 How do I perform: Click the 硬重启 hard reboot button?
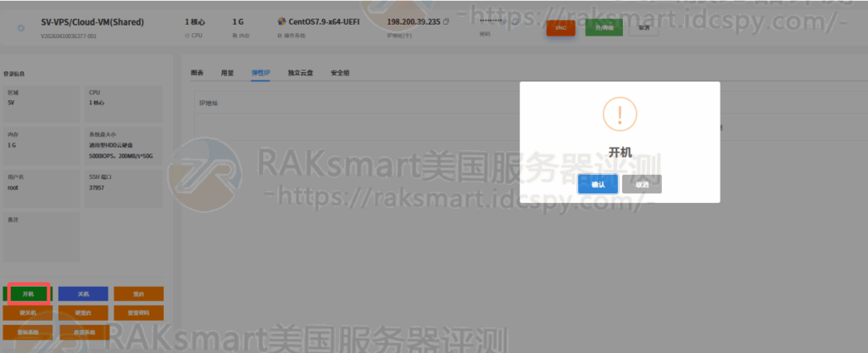coord(83,312)
